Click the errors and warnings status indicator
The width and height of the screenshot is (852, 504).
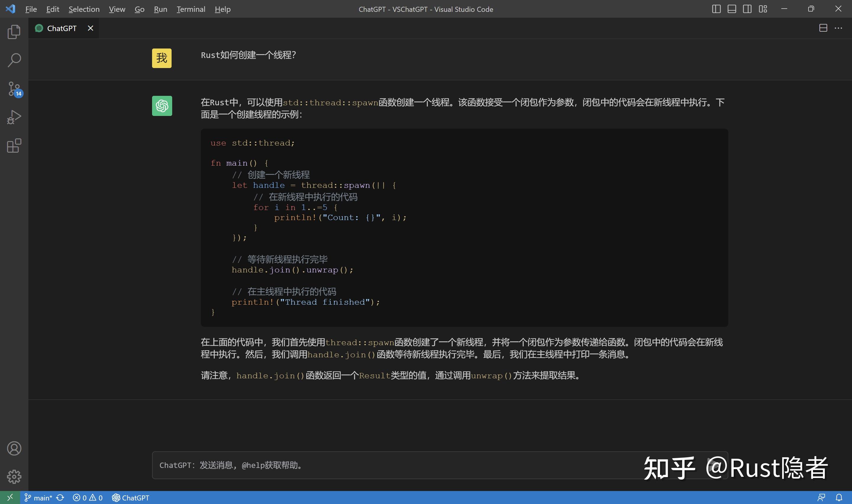point(88,498)
